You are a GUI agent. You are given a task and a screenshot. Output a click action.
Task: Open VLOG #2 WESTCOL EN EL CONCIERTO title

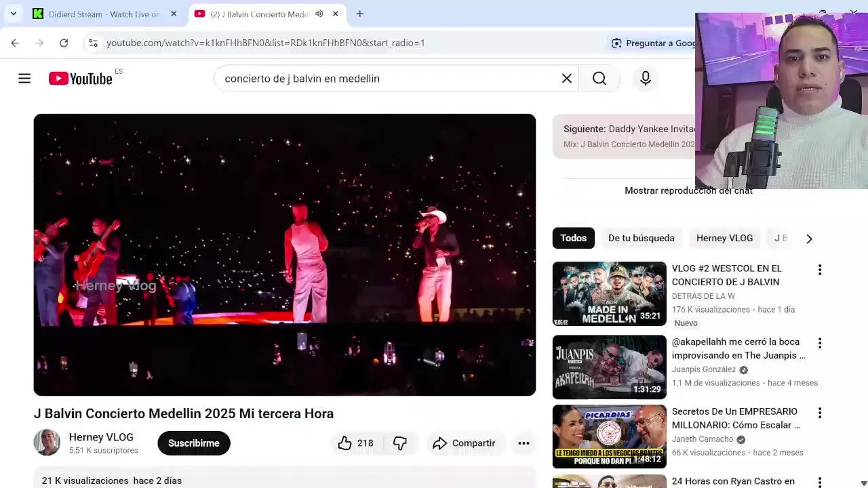click(x=727, y=275)
